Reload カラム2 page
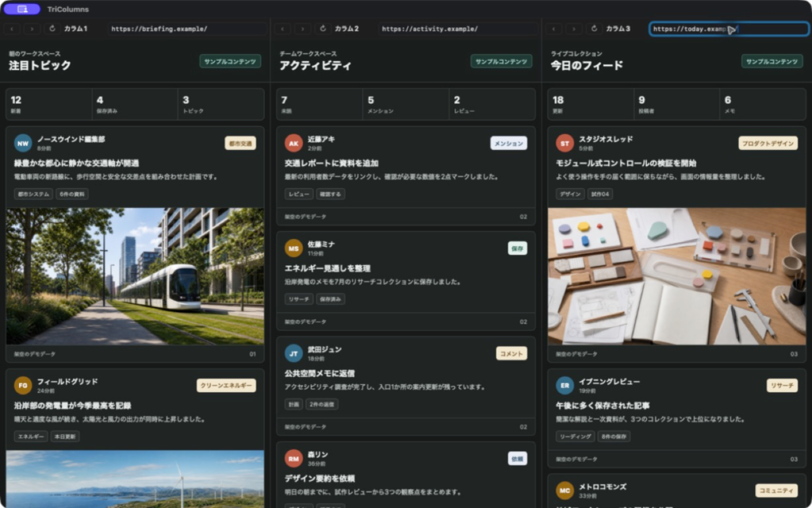Viewport: 812px width, 508px height. pos(324,29)
